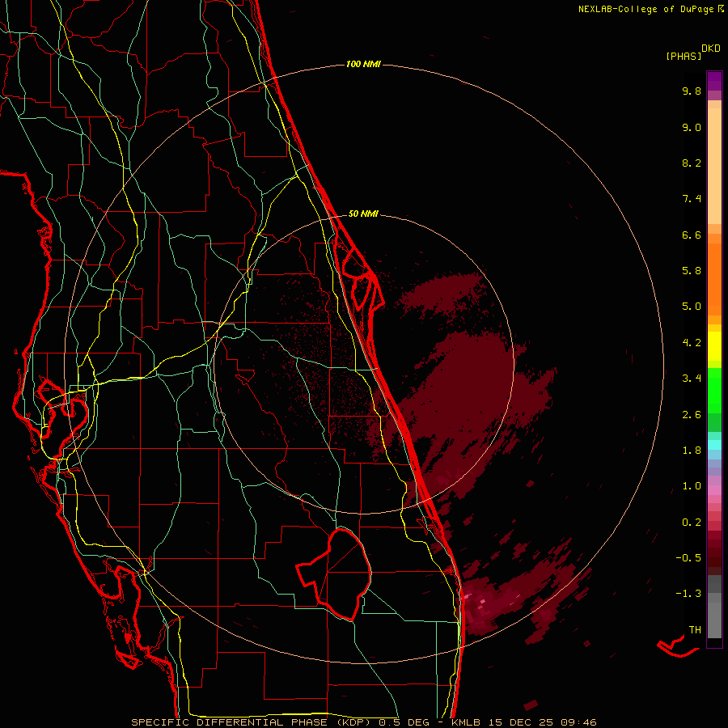Image resolution: width=728 pixels, height=728 pixels.
Task: Click the 0.5 DEG elevation text in caption
Action: [404, 722]
